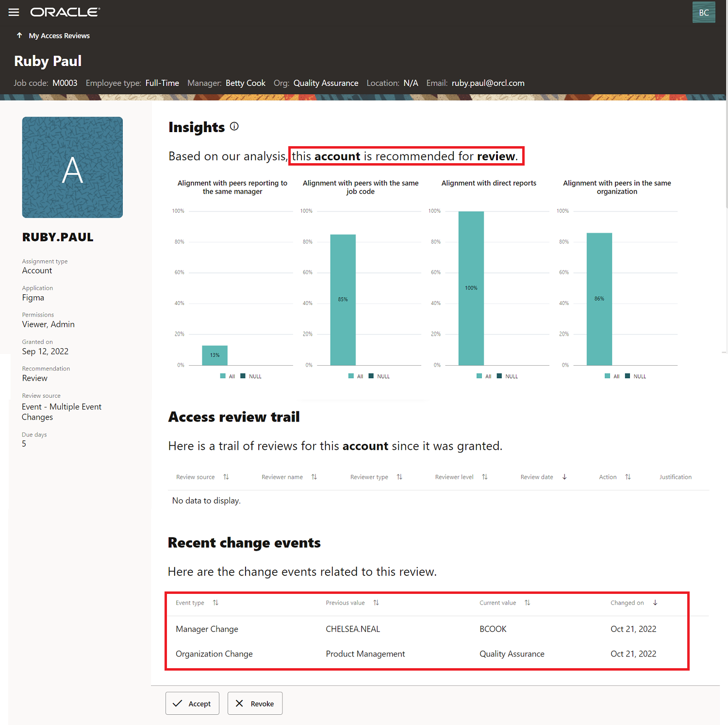Sort trail by Action column
Screen dimensions: 728x725
[628, 477]
